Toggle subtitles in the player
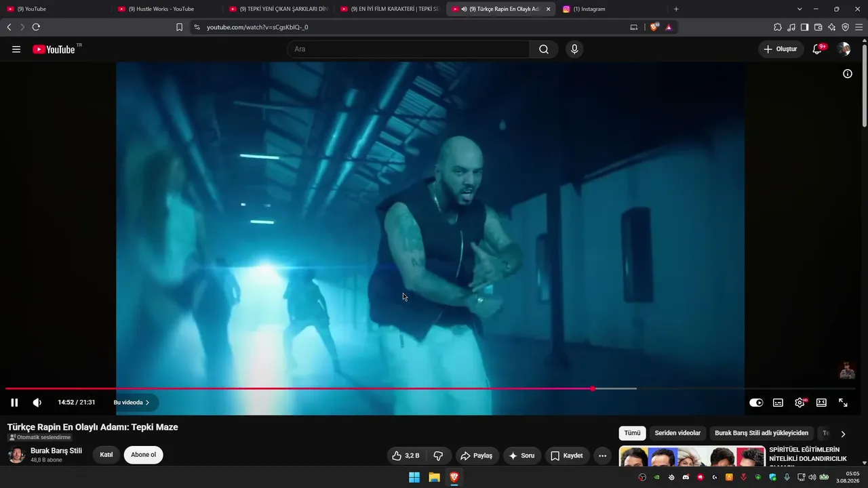The height and width of the screenshot is (488, 868). pyautogui.click(x=778, y=403)
